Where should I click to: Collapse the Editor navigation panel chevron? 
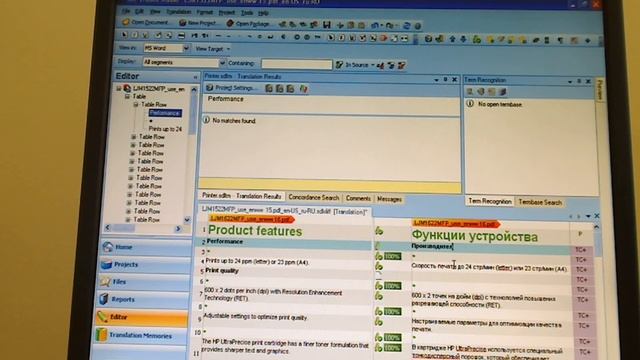(x=195, y=77)
